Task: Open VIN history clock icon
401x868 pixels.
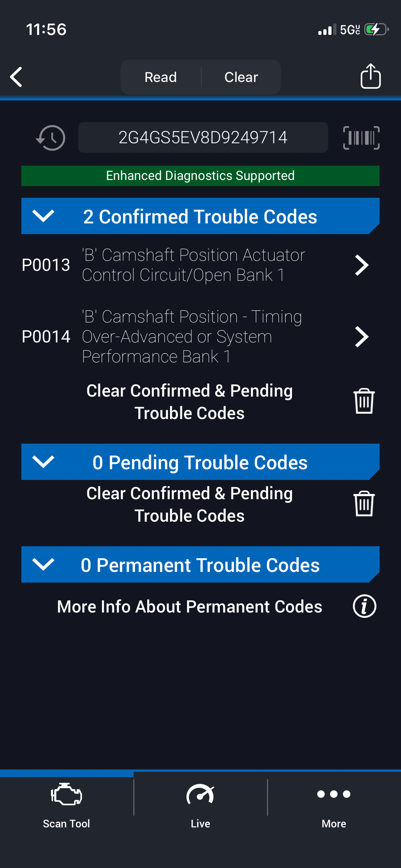Action: 51,138
